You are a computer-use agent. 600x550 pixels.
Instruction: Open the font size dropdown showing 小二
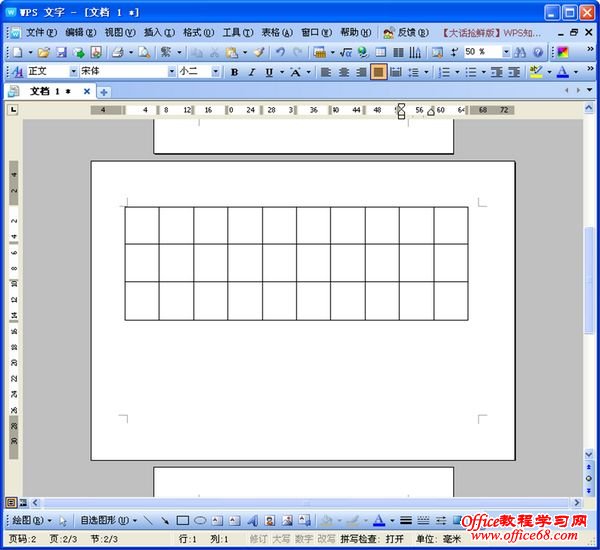(x=215, y=72)
